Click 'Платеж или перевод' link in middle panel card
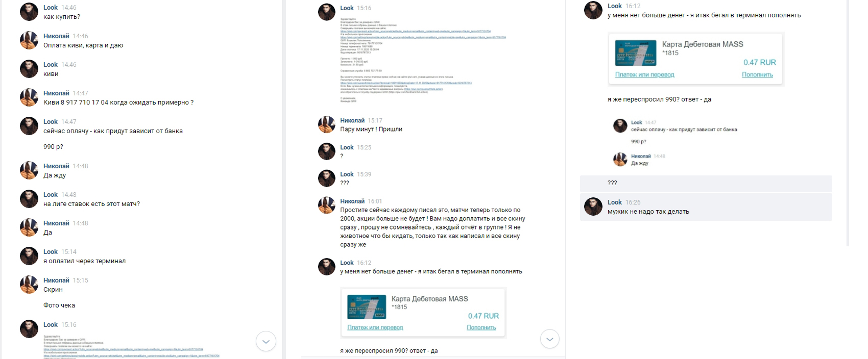The width and height of the screenshot is (868, 359). (375, 327)
